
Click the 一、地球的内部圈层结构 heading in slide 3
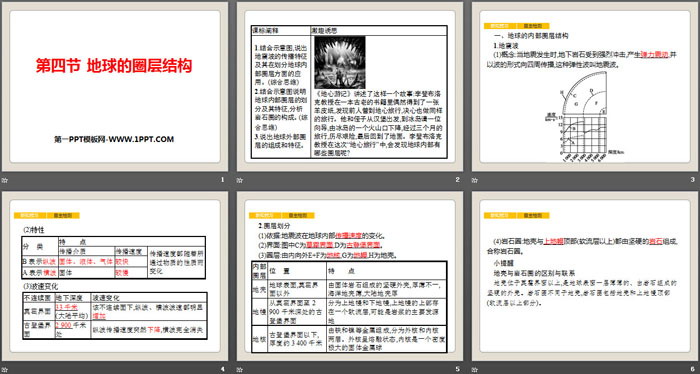pos(530,36)
